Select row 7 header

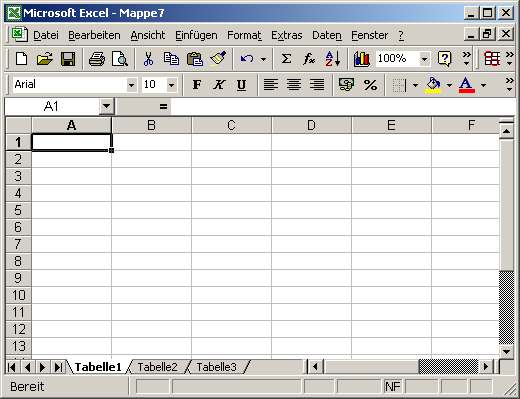[18, 244]
